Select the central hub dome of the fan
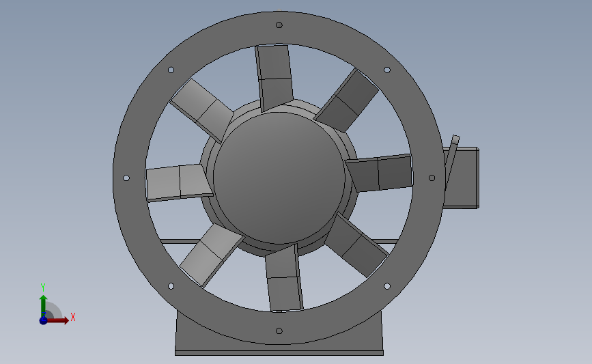 tap(279, 178)
